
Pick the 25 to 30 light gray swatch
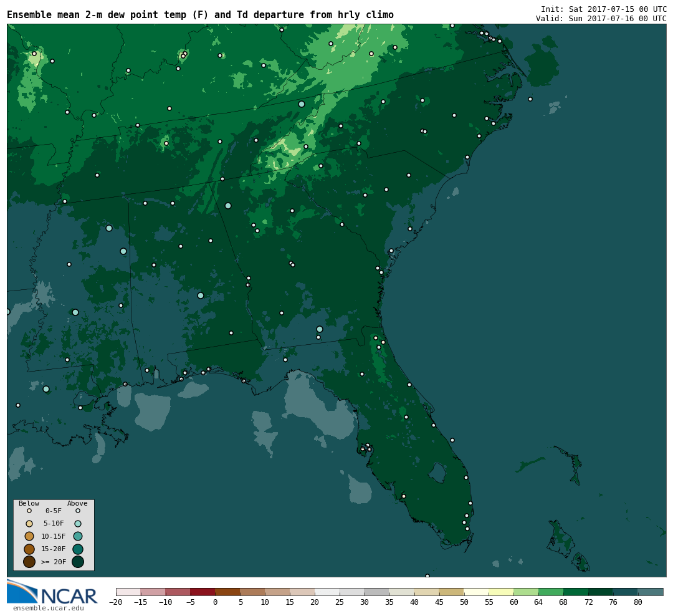pyautogui.click(x=352, y=592)
